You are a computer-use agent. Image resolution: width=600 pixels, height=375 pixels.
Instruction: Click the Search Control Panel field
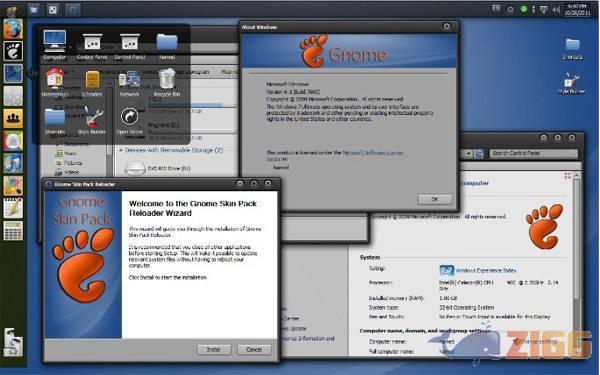[533, 153]
